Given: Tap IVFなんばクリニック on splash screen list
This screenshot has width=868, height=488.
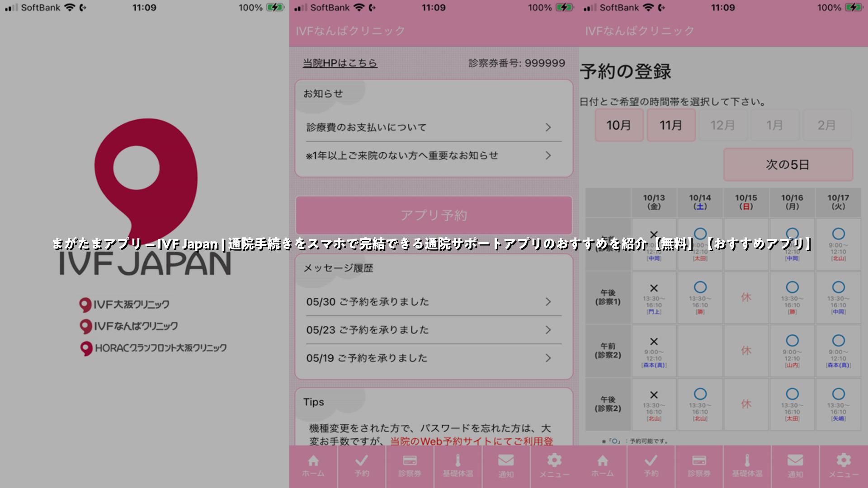Looking at the screenshot, I should (128, 326).
